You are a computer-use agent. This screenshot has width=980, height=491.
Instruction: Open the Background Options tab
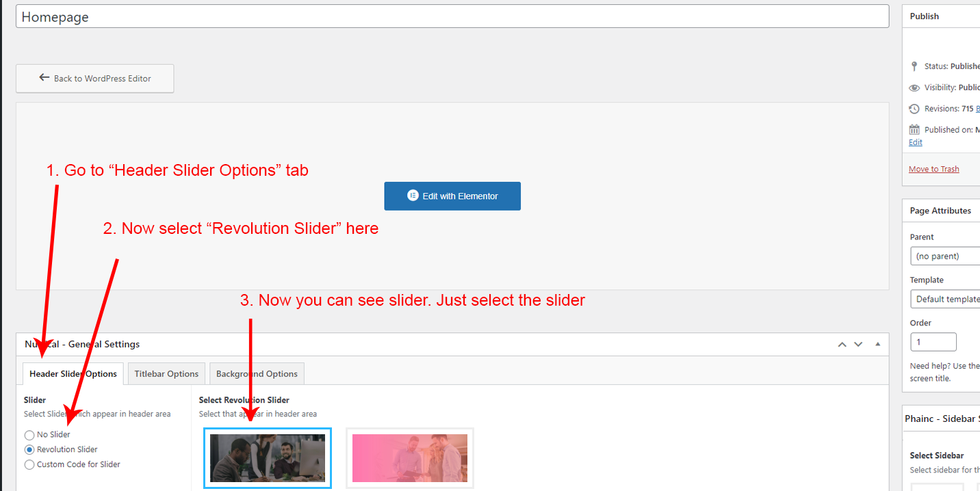(257, 374)
